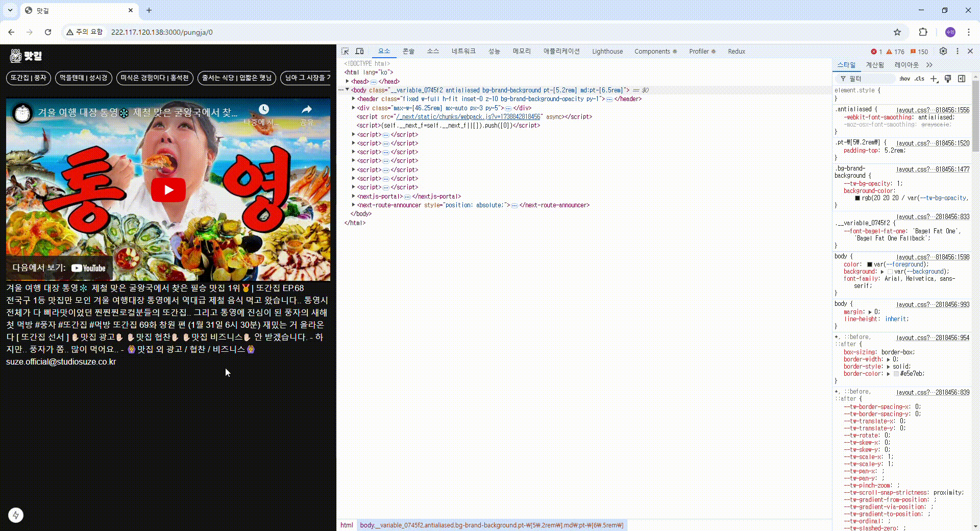Close the 맛길 browser tab
This screenshot has width=980, height=531.
[x=131, y=10]
